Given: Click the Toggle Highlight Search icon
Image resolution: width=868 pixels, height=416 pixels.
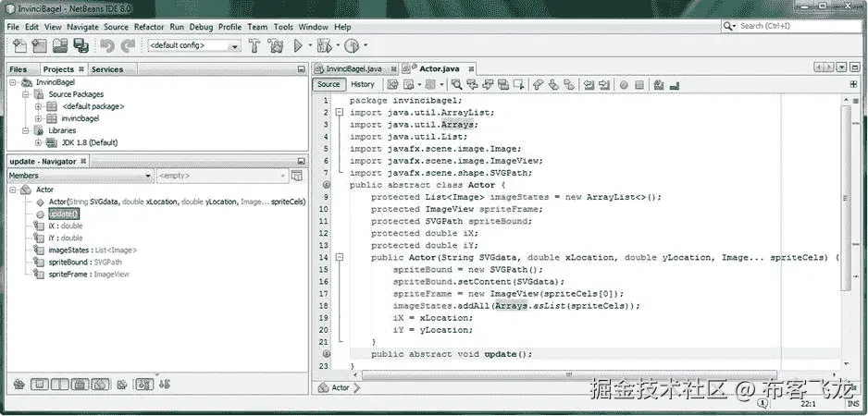Looking at the screenshot, I should [503, 85].
